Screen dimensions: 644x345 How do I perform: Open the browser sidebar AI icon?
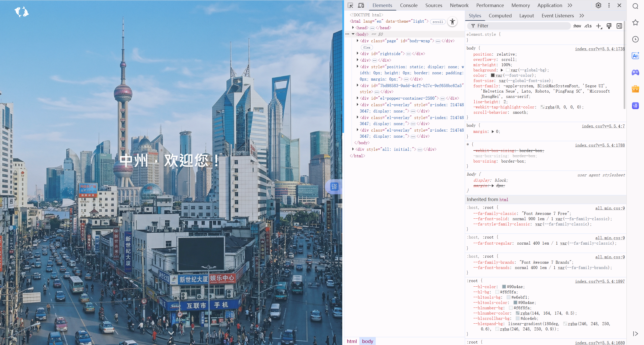635,56
